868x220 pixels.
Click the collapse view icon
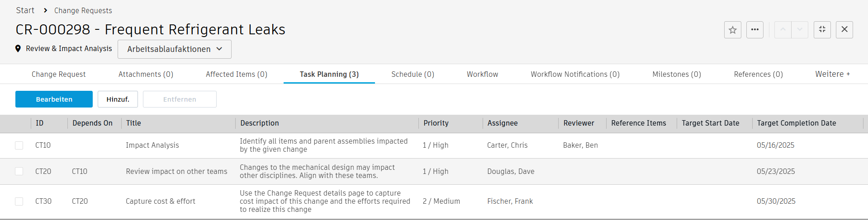(x=822, y=30)
